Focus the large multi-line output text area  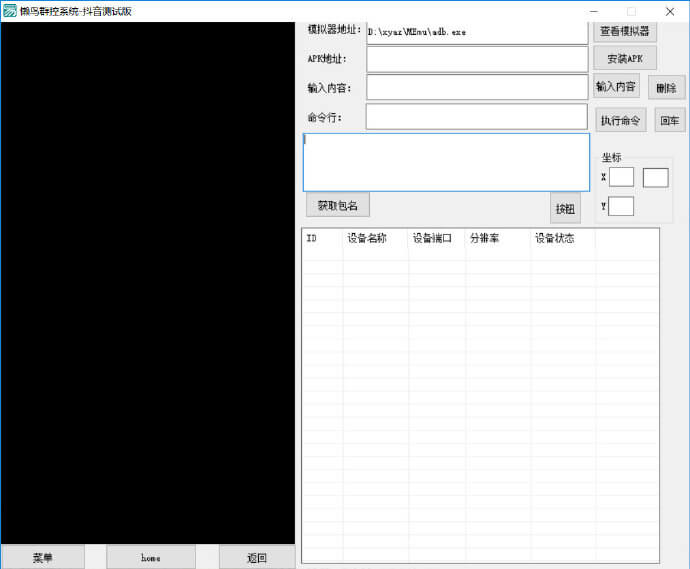point(446,162)
